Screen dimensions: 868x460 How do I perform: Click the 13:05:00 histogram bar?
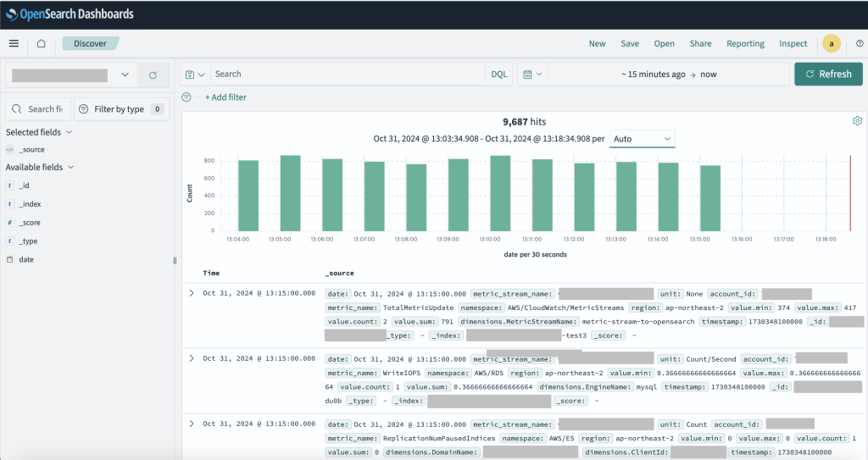[290, 193]
